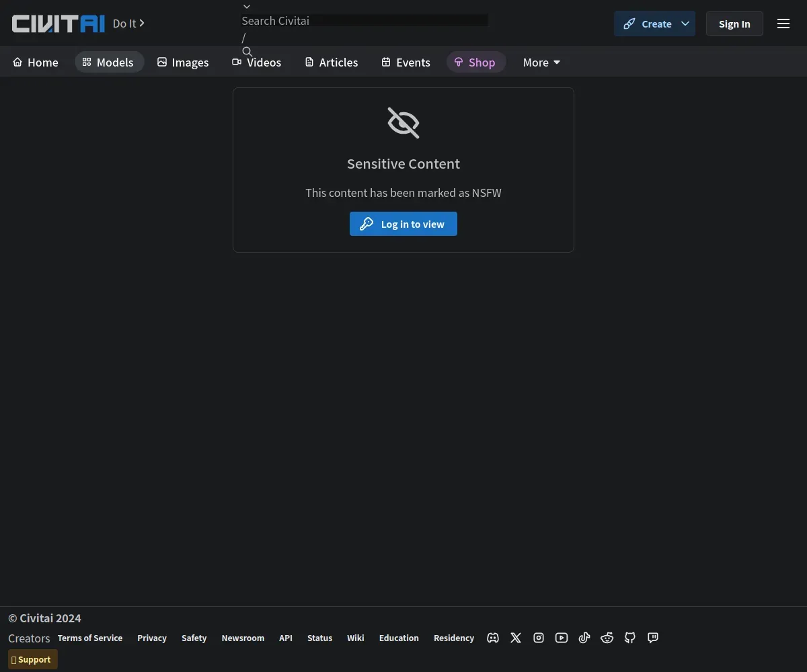Screen dimensions: 807x672
Task: Focus the Search Civitai input field
Action: 364,21
